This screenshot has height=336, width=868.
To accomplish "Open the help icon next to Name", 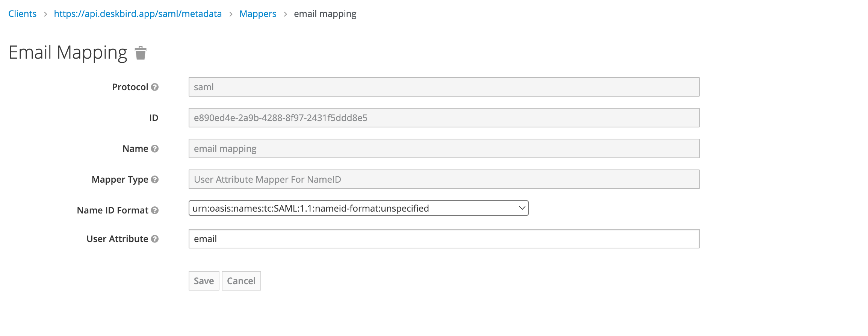I will tap(155, 149).
